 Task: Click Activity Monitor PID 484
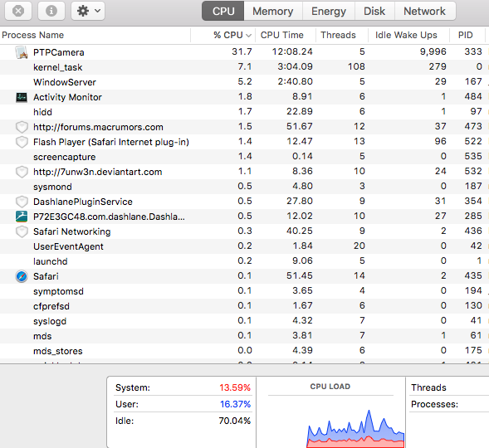coord(473,96)
